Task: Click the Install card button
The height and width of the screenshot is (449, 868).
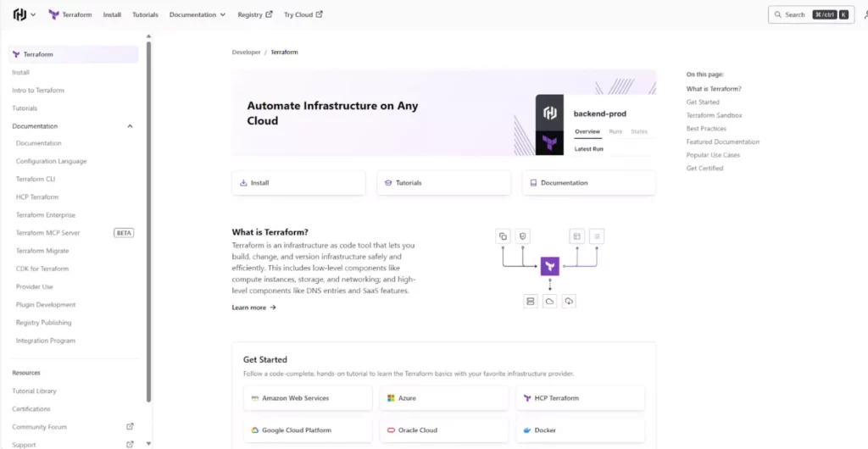Action: pyautogui.click(x=298, y=183)
